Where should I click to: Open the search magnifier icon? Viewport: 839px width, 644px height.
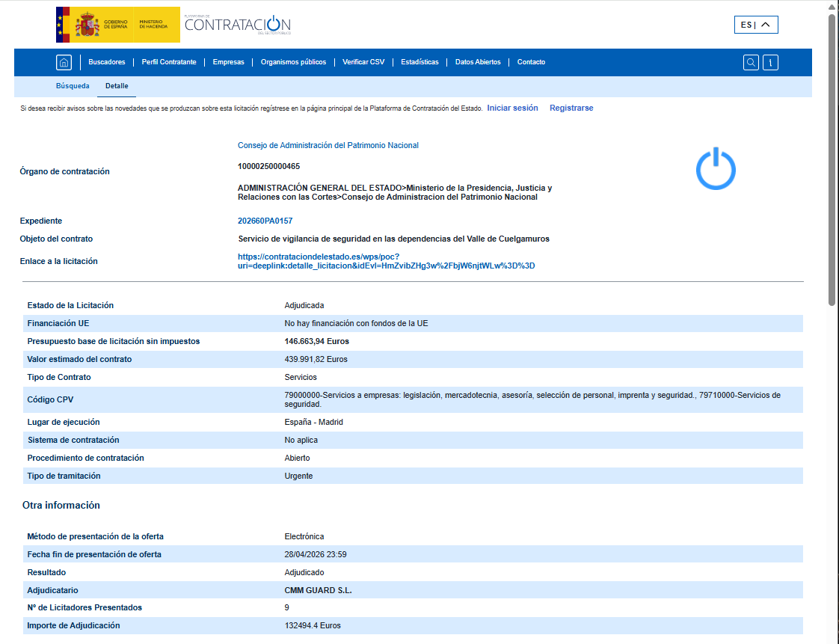751,63
